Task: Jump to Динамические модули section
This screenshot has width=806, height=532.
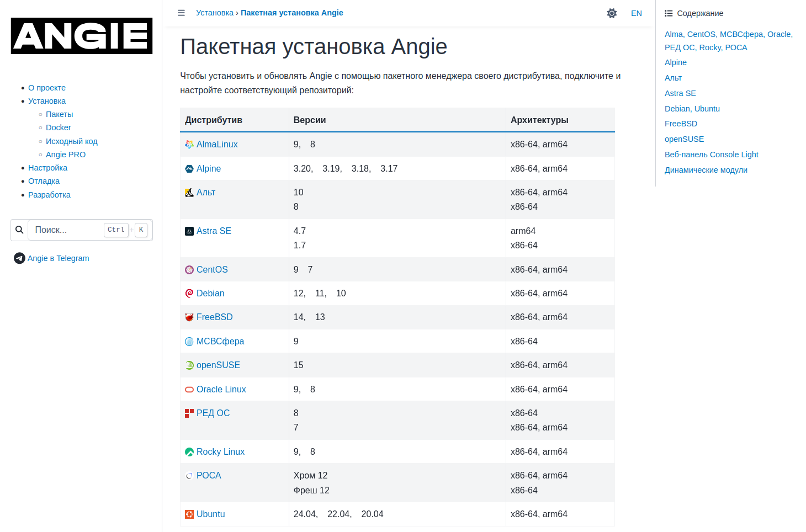Action: (706, 170)
